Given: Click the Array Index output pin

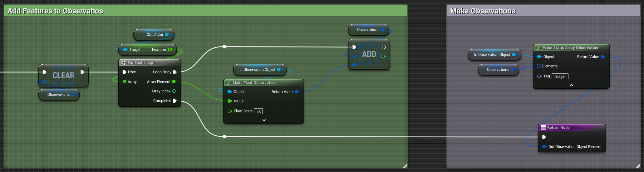Looking at the screenshot, I should point(174,91).
